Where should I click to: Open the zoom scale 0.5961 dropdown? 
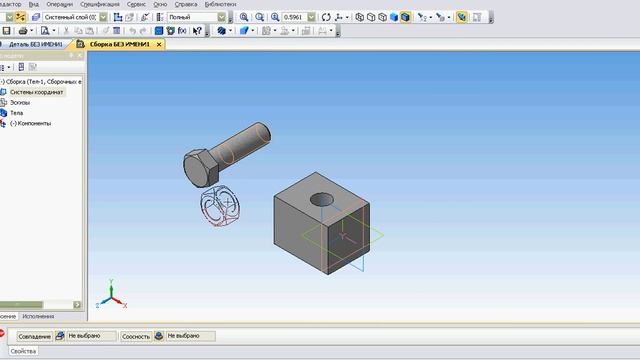point(311,17)
